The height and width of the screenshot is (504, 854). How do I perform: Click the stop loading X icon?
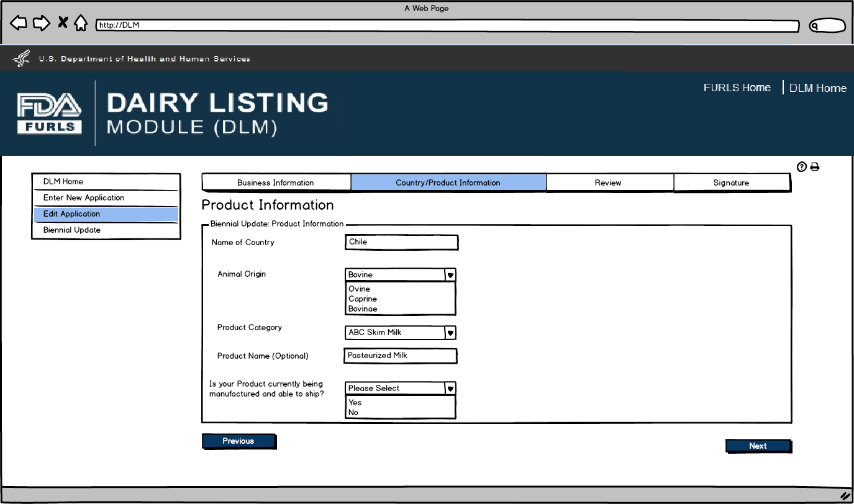click(x=63, y=23)
